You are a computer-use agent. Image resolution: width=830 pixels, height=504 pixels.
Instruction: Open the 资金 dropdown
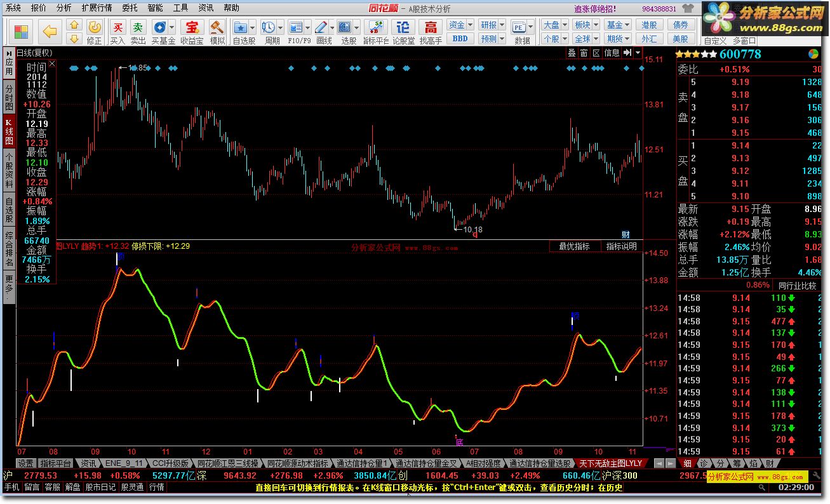[x=460, y=25]
